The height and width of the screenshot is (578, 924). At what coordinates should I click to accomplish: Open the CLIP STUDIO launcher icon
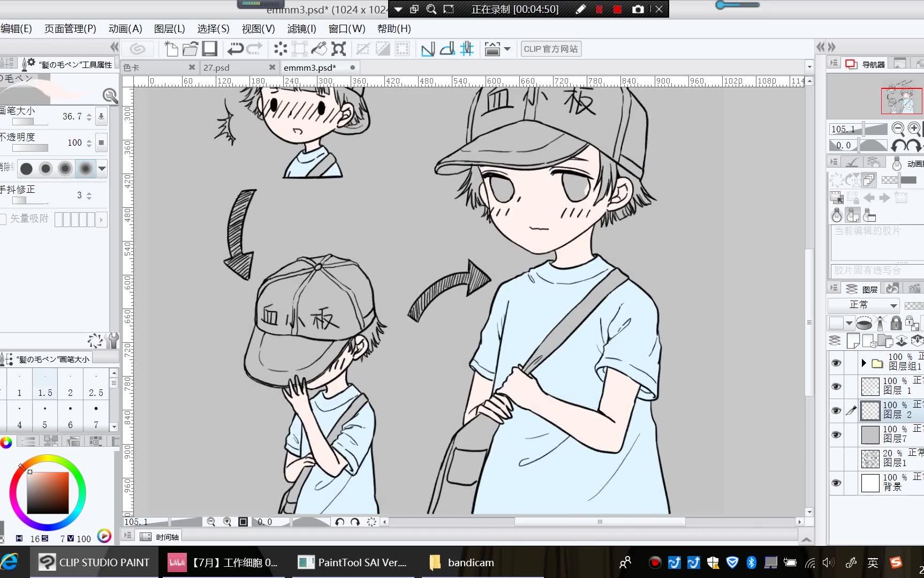[138, 49]
